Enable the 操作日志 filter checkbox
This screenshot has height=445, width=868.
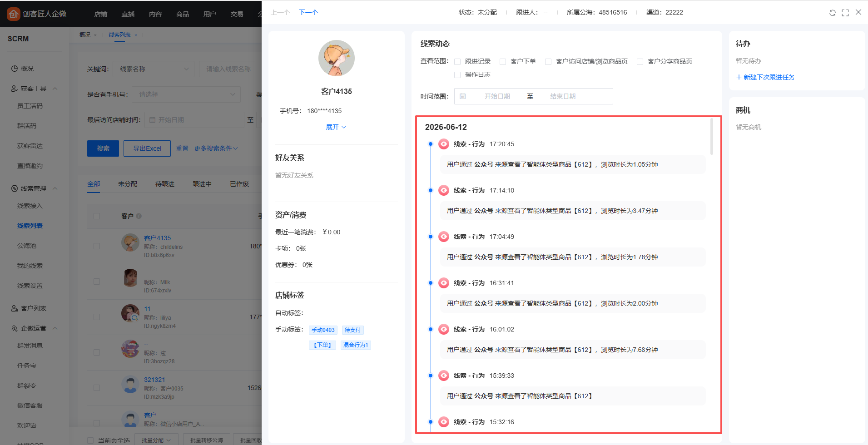coord(457,75)
